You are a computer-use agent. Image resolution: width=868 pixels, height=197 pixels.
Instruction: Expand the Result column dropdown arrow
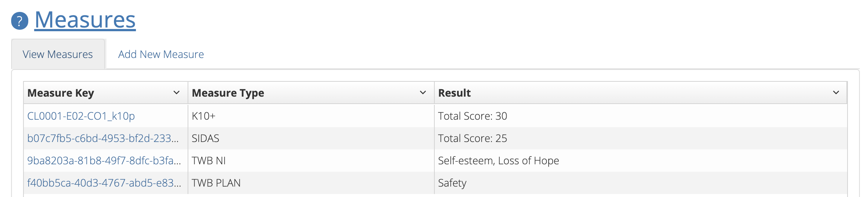[x=836, y=93]
